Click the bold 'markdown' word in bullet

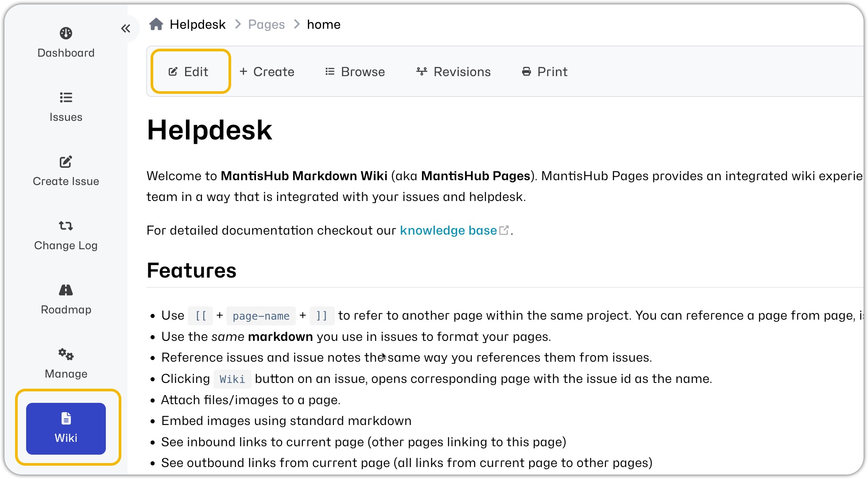[x=281, y=337]
